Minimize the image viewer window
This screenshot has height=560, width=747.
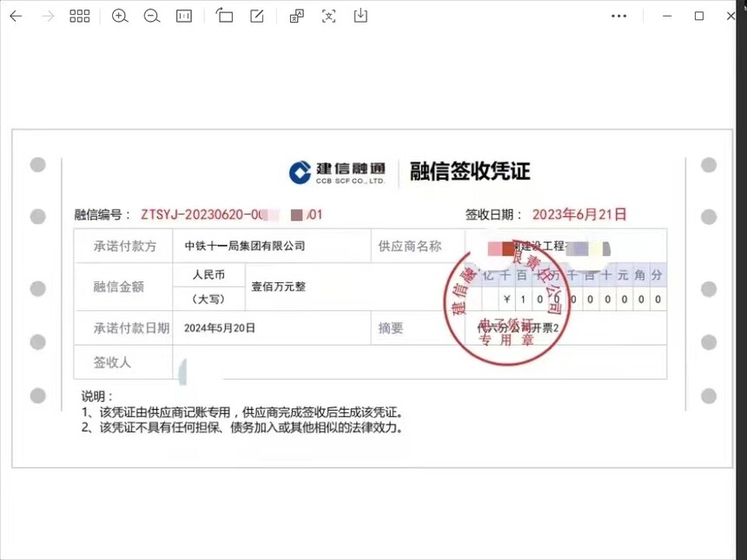click(667, 16)
